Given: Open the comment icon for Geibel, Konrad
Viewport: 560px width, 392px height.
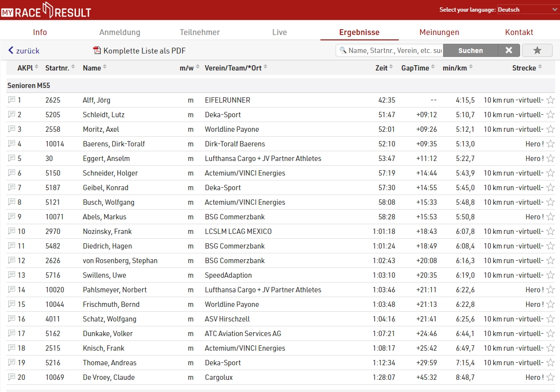Looking at the screenshot, I should tap(11, 188).
